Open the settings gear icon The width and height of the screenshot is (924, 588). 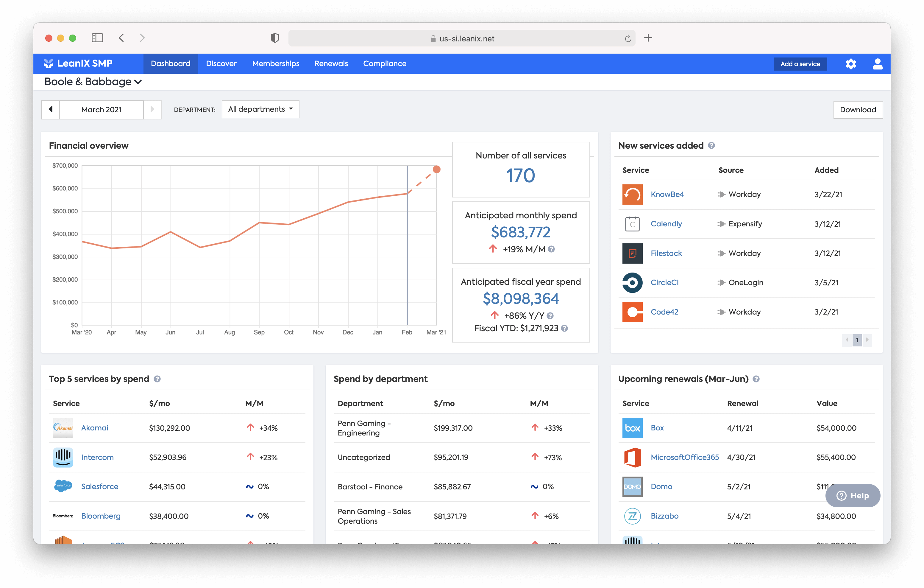coord(850,64)
